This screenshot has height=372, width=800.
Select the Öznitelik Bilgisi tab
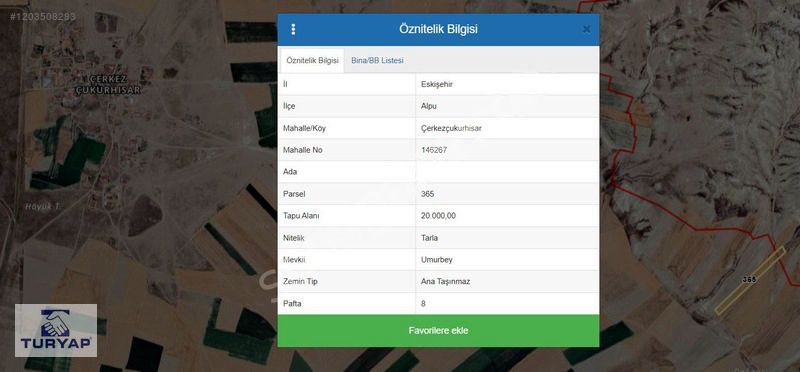click(x=312, y=60)
